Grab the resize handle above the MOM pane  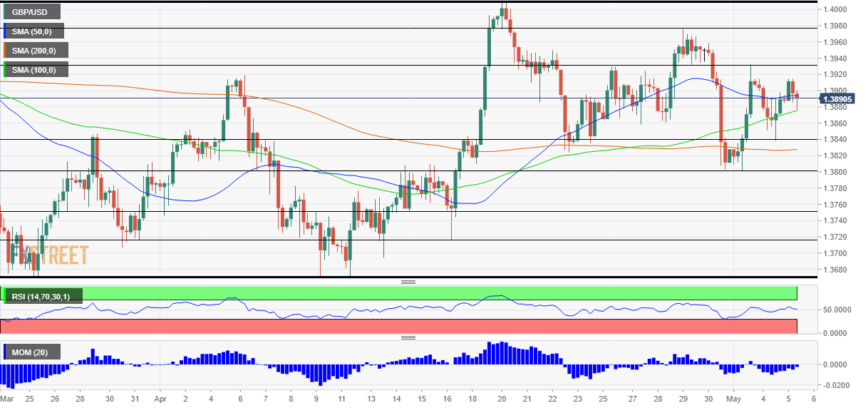tap(408, 337)
